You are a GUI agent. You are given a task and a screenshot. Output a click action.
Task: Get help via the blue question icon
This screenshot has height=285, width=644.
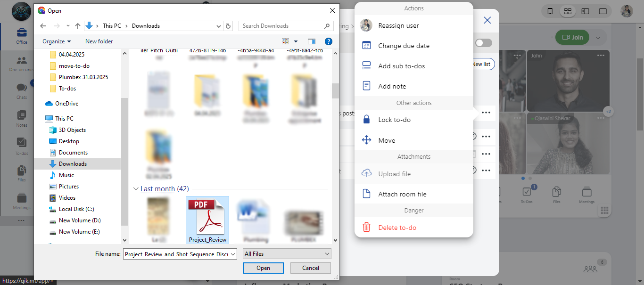[329, 41]
